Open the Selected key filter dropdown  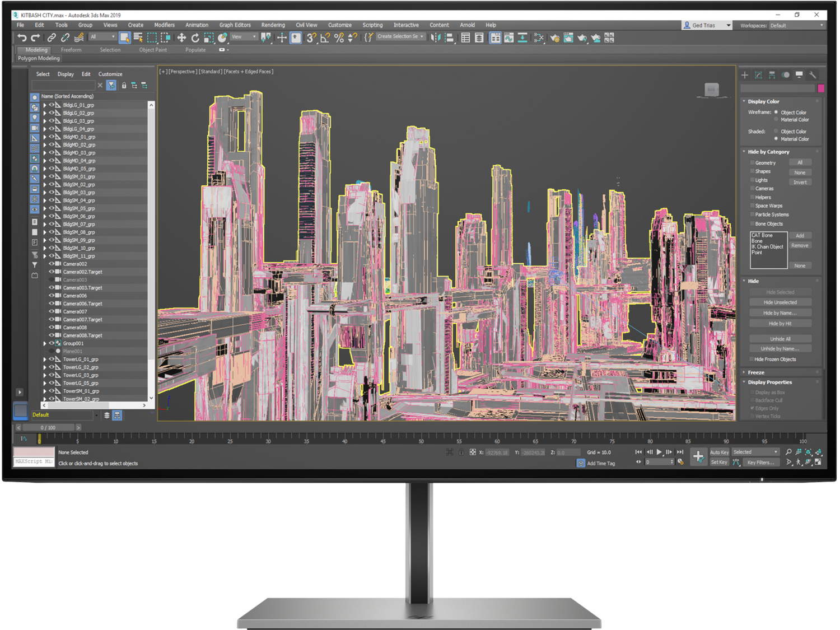coord(755,452)
